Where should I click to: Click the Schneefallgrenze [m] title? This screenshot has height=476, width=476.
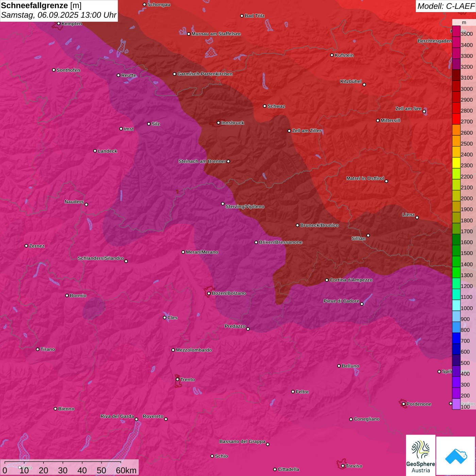(x=41, y=5)
